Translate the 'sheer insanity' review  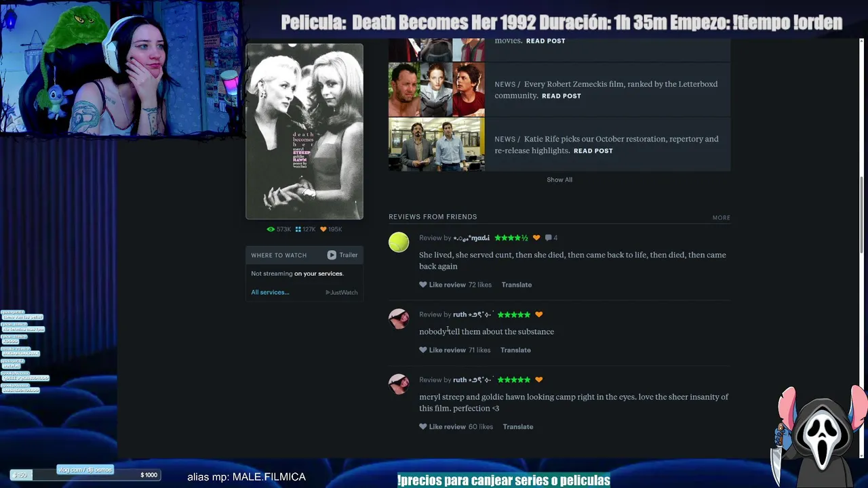[x=518, y=427]
